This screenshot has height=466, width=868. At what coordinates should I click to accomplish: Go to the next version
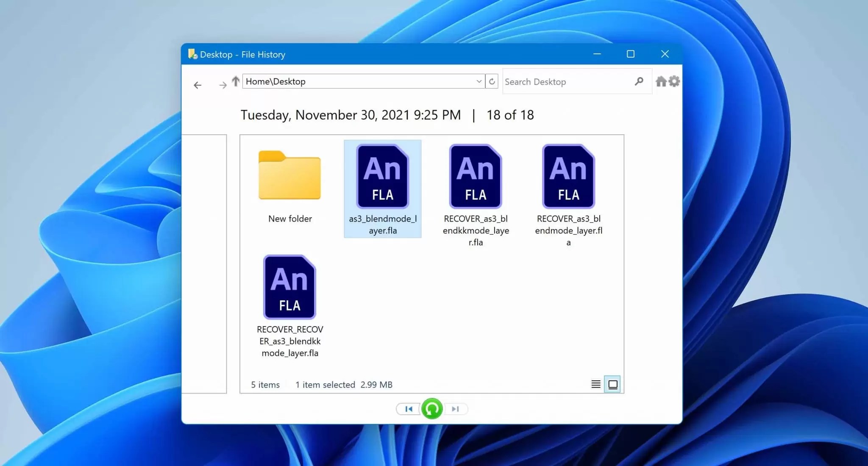(456, 409)
